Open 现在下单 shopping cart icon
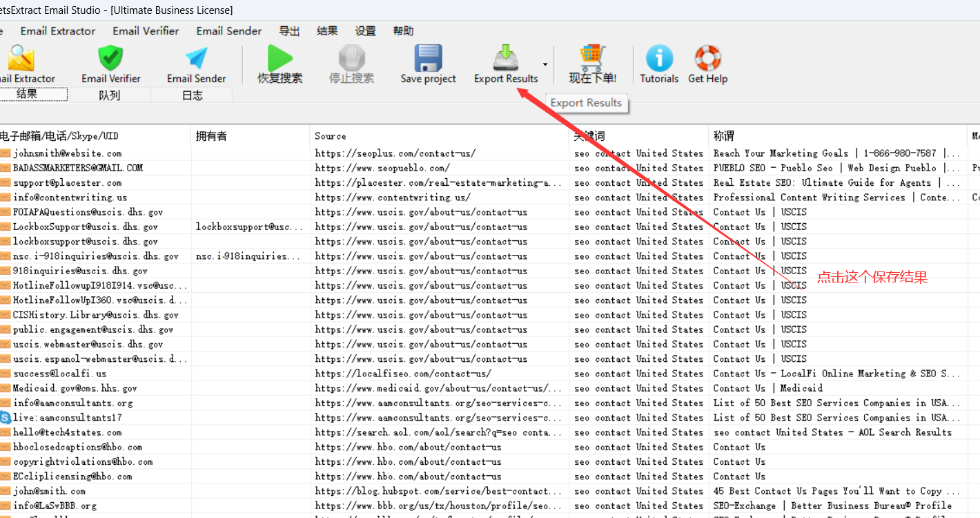Screen dimensions: 980x518 click(x=592, y=57)
